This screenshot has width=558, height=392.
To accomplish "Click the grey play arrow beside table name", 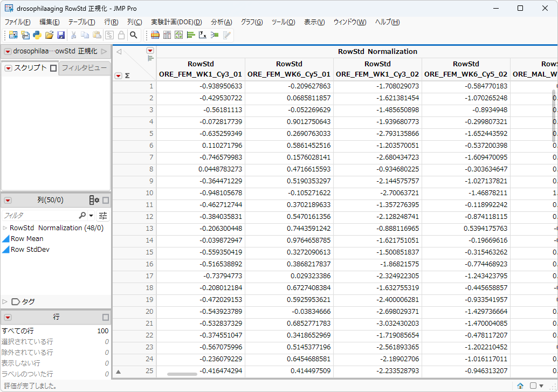I will (104, 52).
